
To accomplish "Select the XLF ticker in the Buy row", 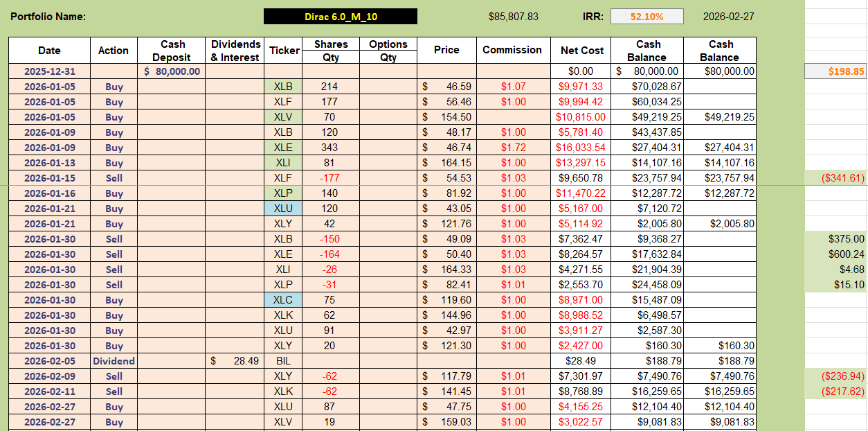I will click(x=282, y=102).
